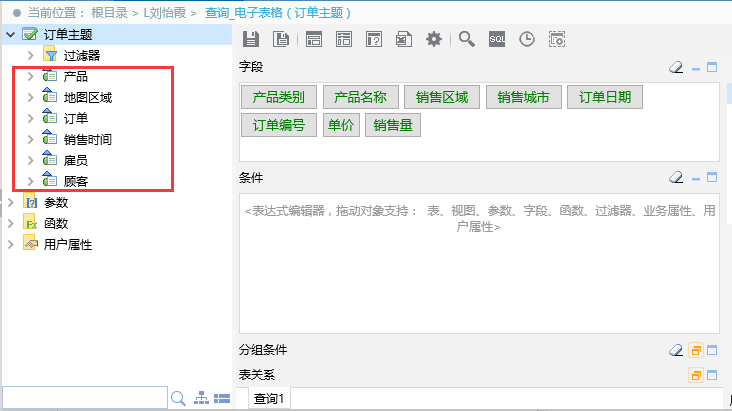Click the search magnifier beside tree search box

(178, 398)
